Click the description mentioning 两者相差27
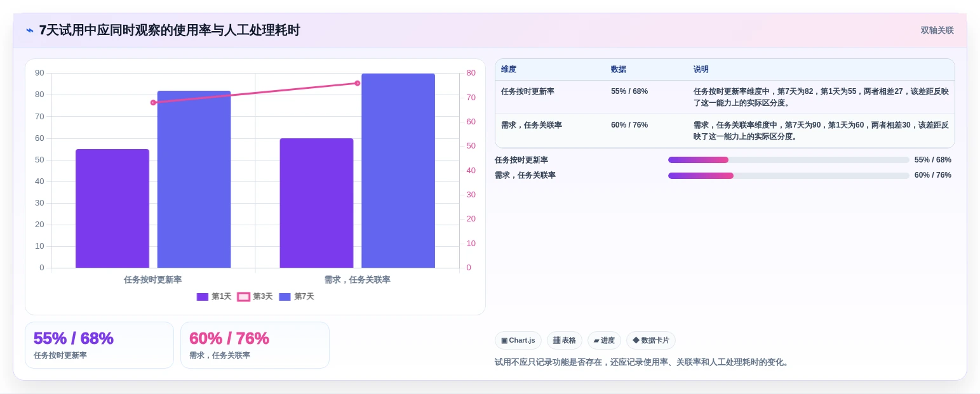The width and height of the screenshot is (980, 394). tap(821, 97)
